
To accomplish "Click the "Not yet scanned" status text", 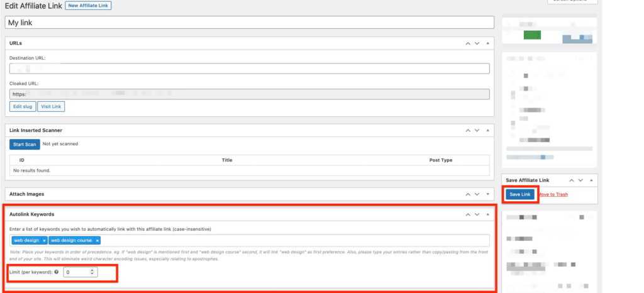I will click(60, 144).
